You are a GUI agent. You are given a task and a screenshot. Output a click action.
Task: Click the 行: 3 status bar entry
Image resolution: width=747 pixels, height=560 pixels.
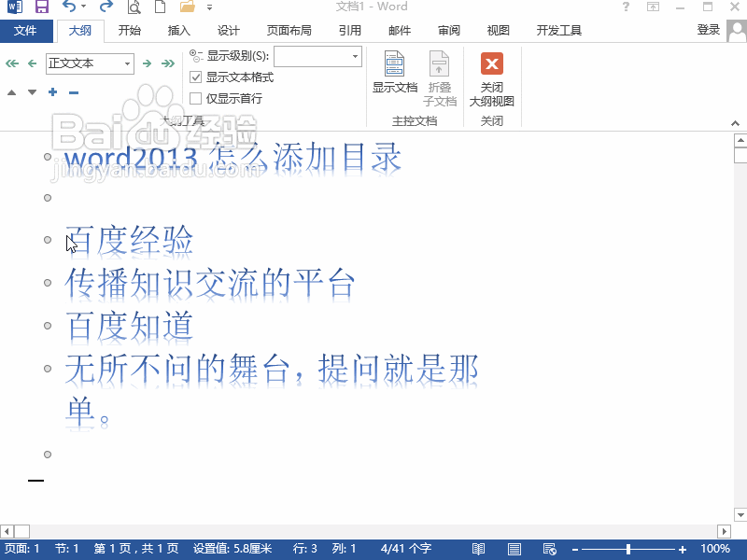click(x=305, y=549)
